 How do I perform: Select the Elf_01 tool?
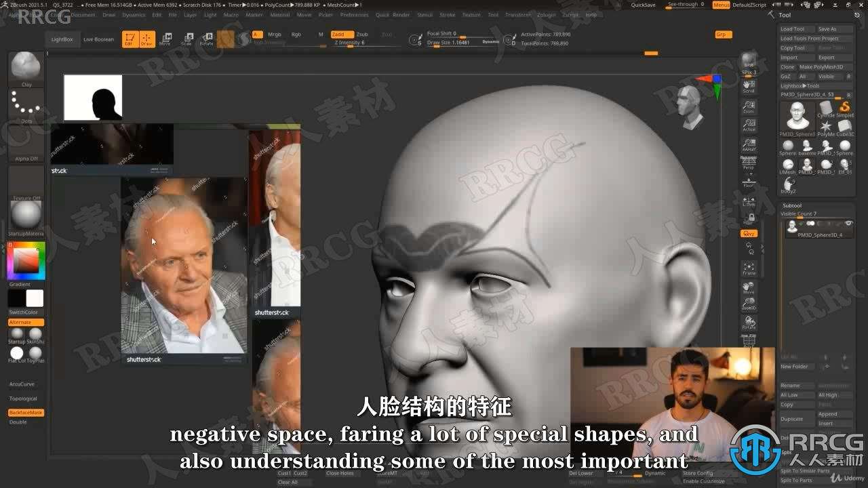(x=844, y=165)
